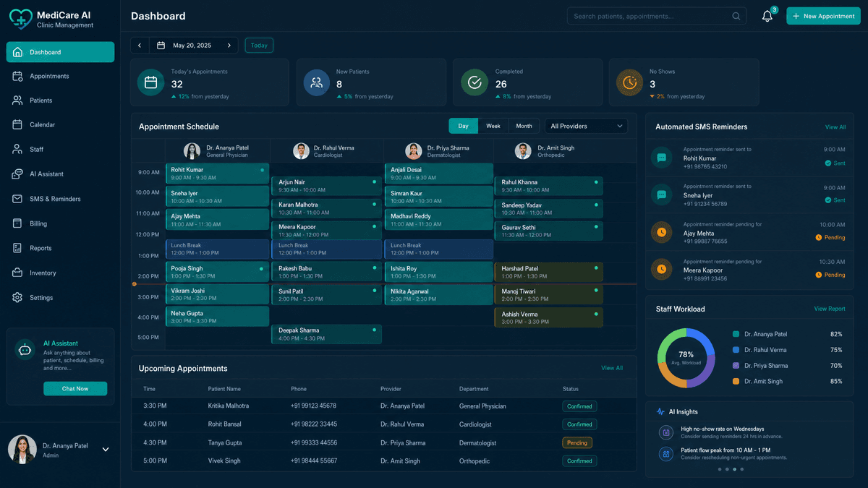Click Tanya Gupta's Pending status badge

[x=577, y=442]
